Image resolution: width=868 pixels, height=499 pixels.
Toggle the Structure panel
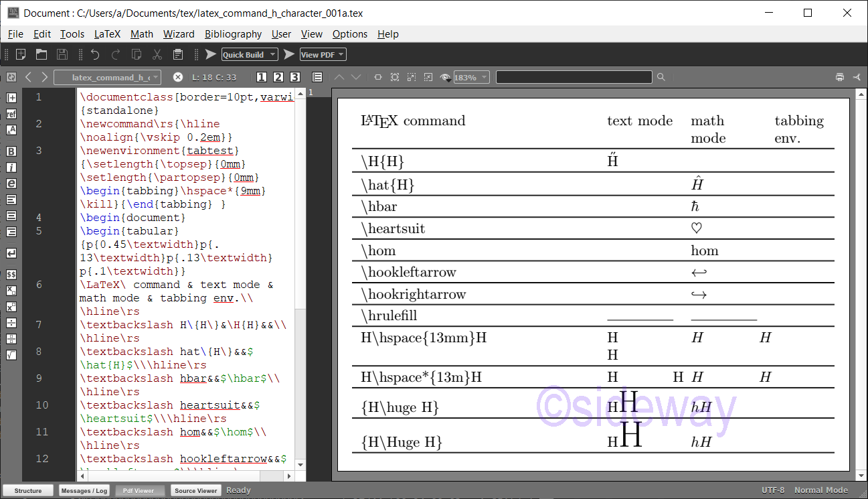(28, 491)
